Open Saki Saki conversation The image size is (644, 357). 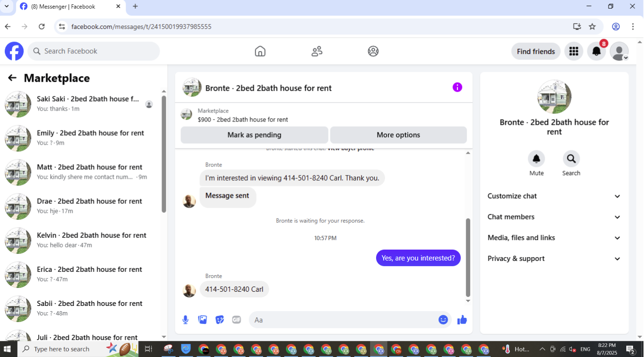[81, 104]
